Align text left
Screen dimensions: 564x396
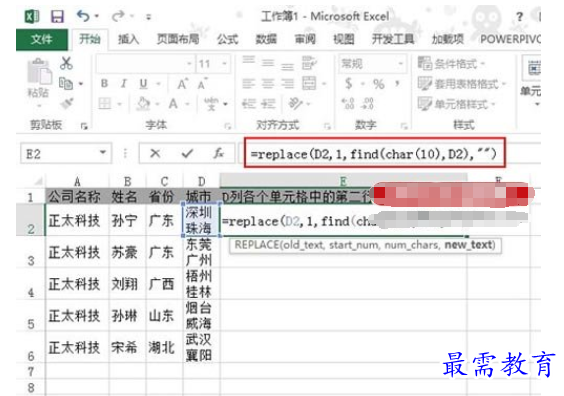point(248,84)
